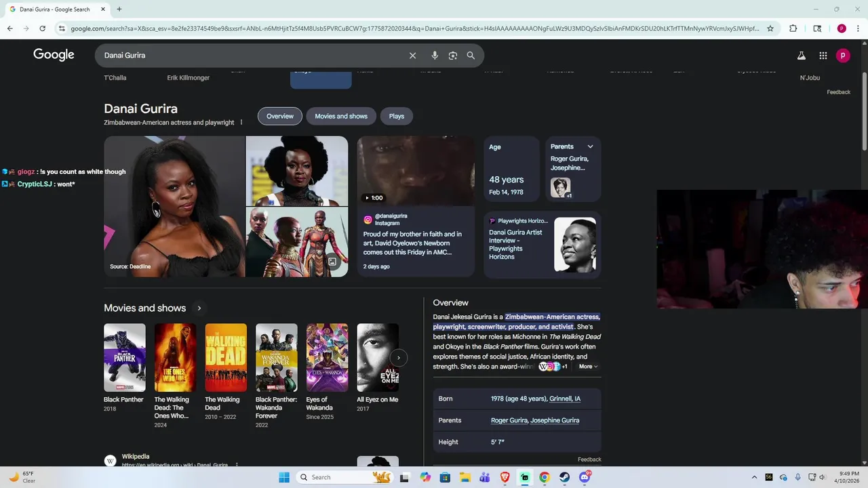The height and width of the screenshot is (488, 868).
Task: Open a new browser tab
Action: [119, 9]
